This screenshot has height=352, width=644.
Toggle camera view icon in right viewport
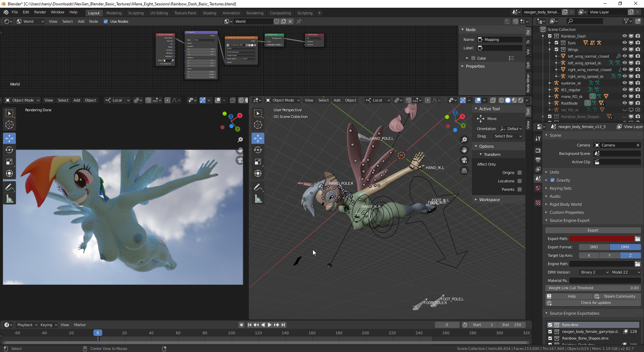coord(464,160)
